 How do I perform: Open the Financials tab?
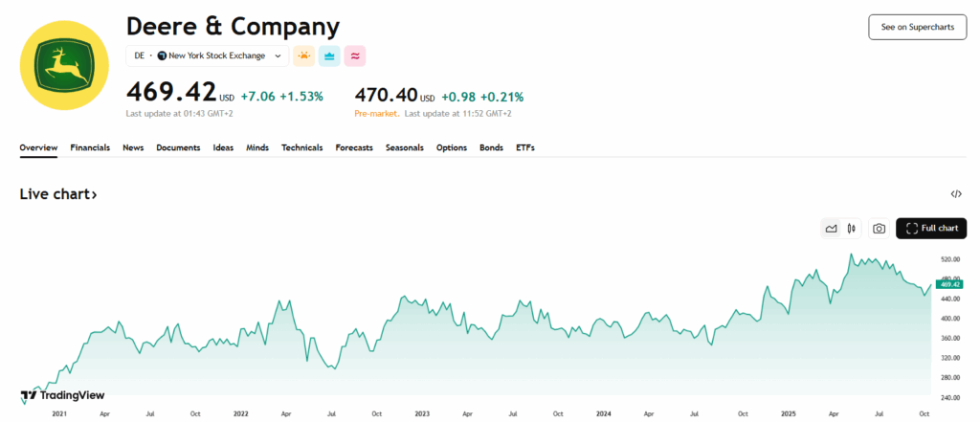point(90,148)
